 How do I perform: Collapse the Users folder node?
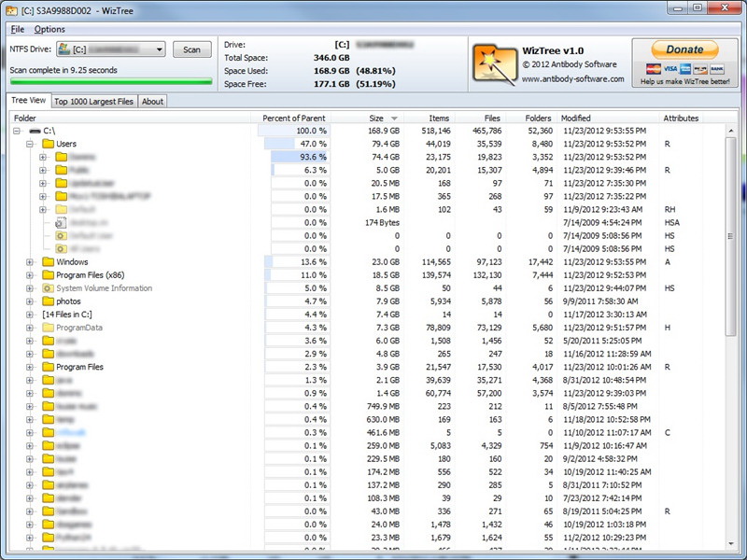tap(30, 144)
